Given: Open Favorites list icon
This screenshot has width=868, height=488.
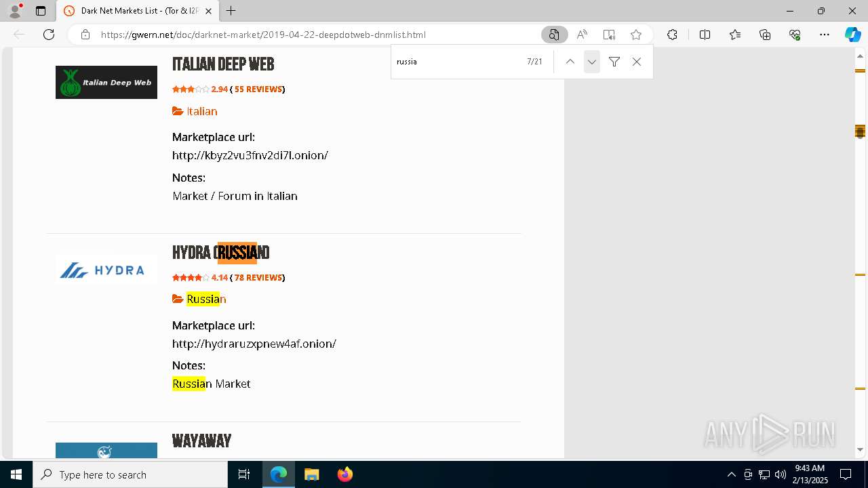Looking at the screenshot, I should coord(735,35).
